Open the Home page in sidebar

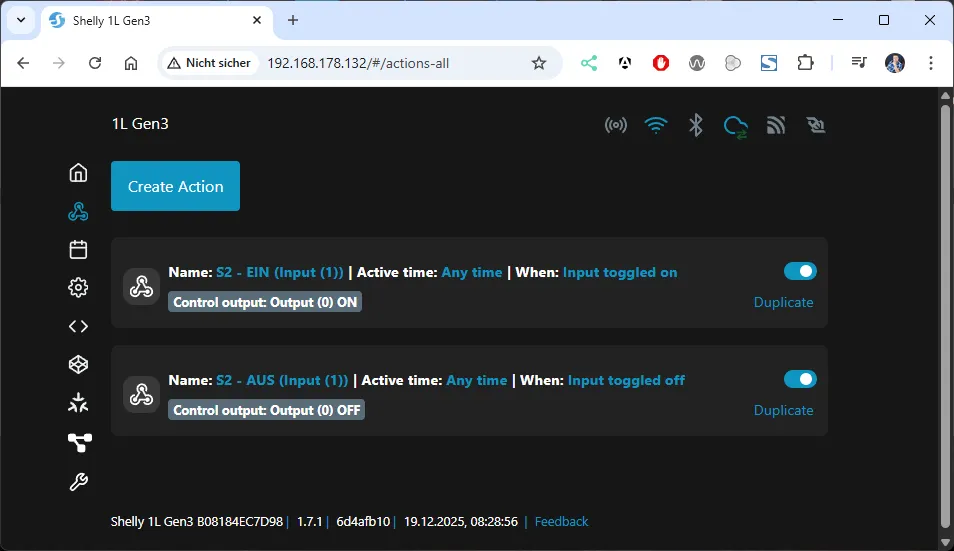pyautogui.click(x=78, y=173)
